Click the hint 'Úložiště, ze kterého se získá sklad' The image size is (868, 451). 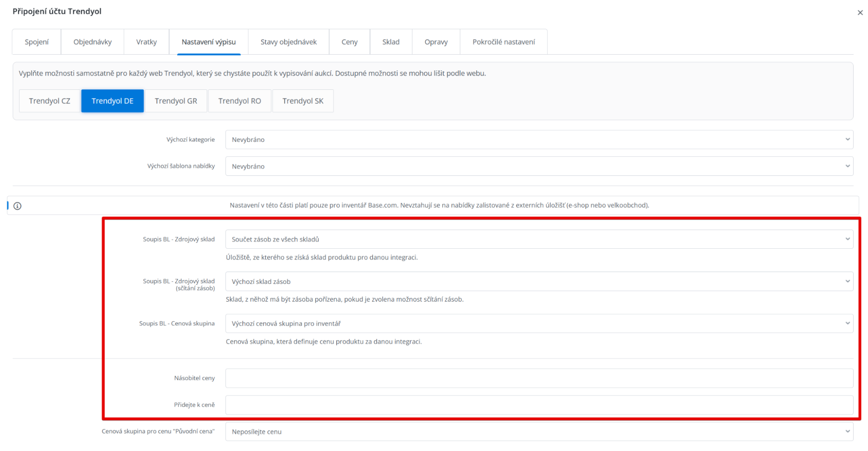322,257
